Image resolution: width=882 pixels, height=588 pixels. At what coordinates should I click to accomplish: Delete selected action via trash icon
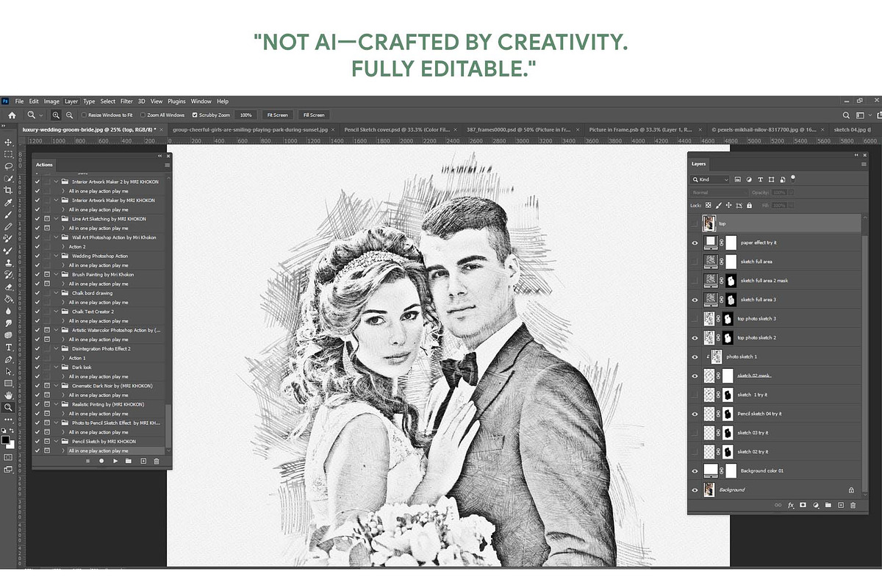point(156,461)
